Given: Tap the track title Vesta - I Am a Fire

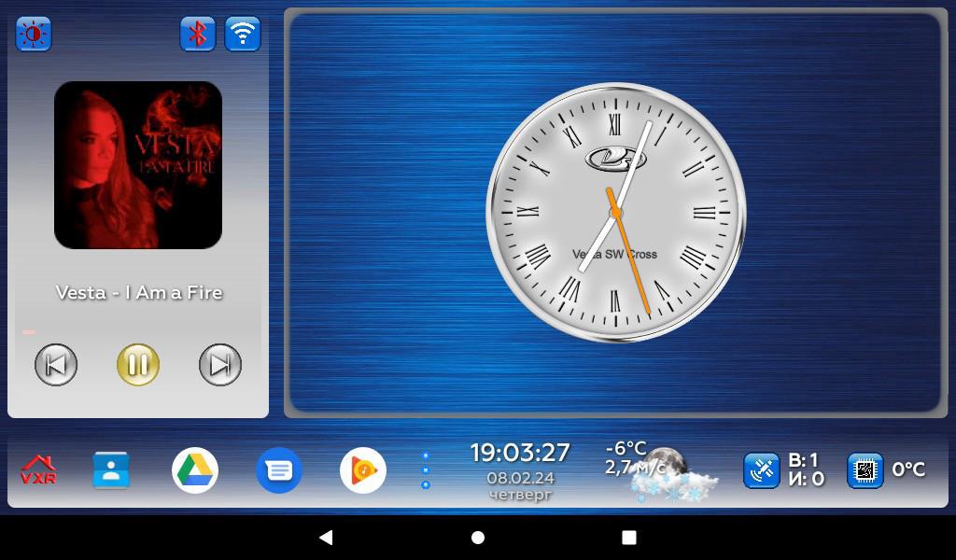Looking at the screenshot, I should 138,292.
